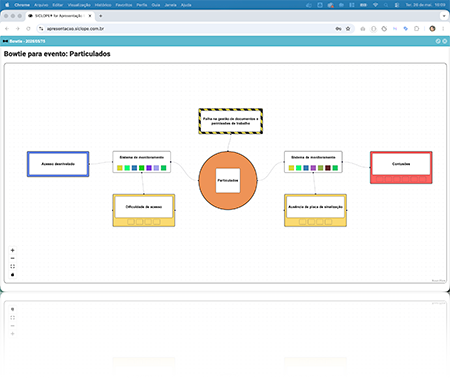Click the dark maroon swatch in right barrier
This screenshot has height=378, width=450.
click(x=328, y=168)
